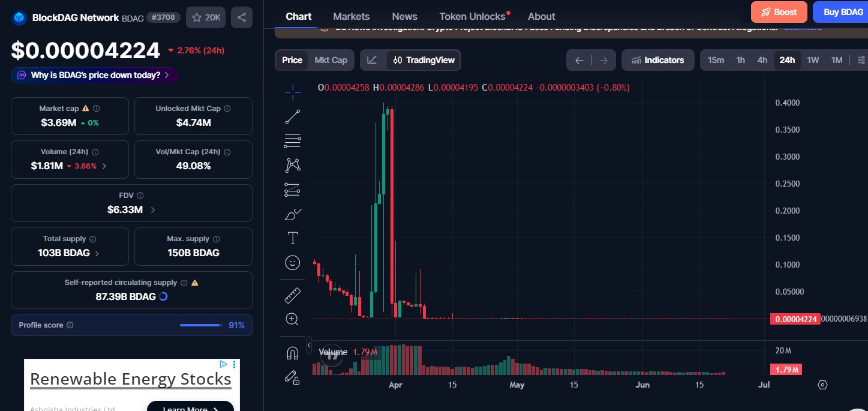Click info icon beside FDV

140,196
